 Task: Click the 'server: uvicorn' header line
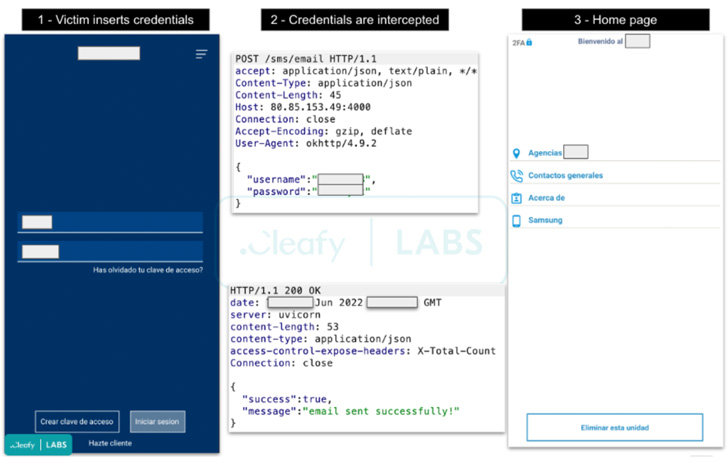[x=275, y=315]
